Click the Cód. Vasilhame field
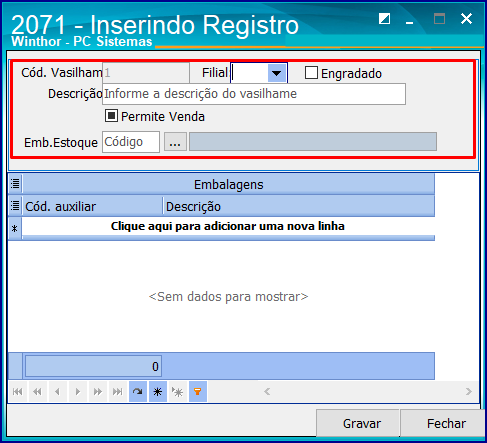The height and width of the screenshot is (443, 487). click(x=146, y=73)
